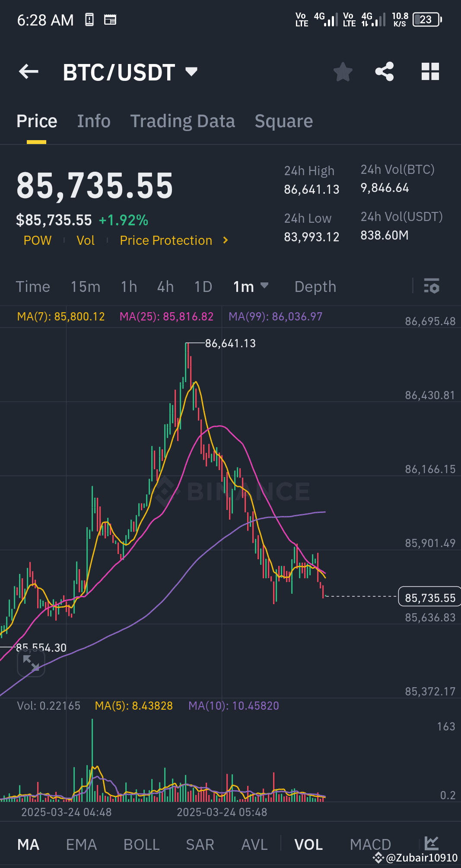461x868 pixels.
Task: Go back using the arrow icon
Action: point(29,72)
